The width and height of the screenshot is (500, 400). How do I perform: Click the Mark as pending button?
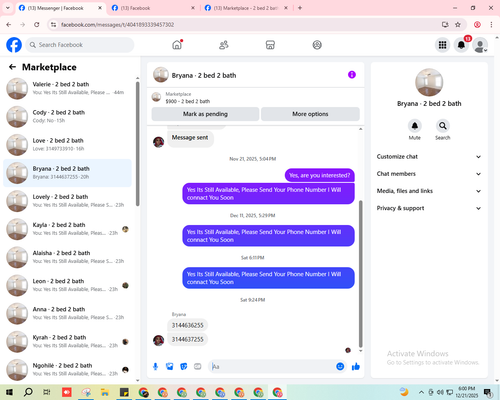[205, 114]
